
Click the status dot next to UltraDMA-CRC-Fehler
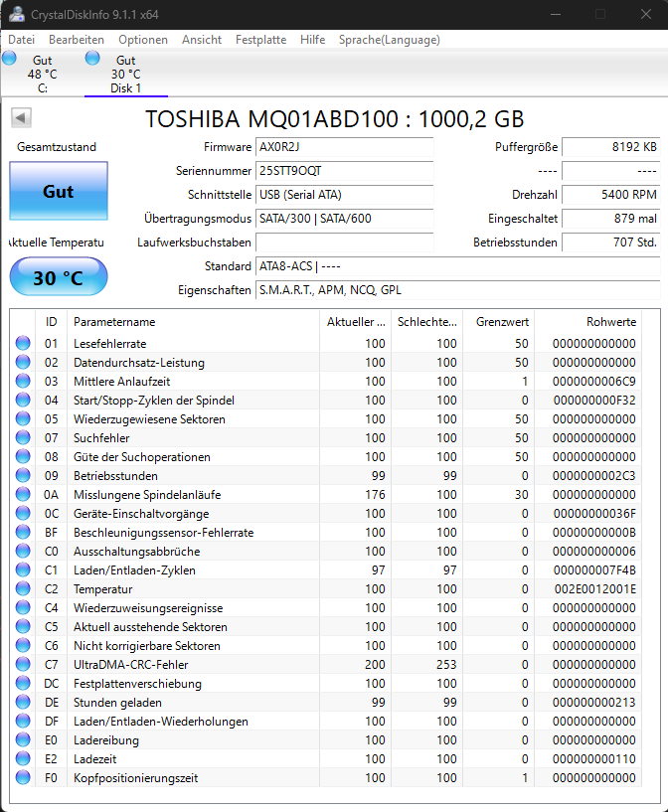(x=22, y=665)
